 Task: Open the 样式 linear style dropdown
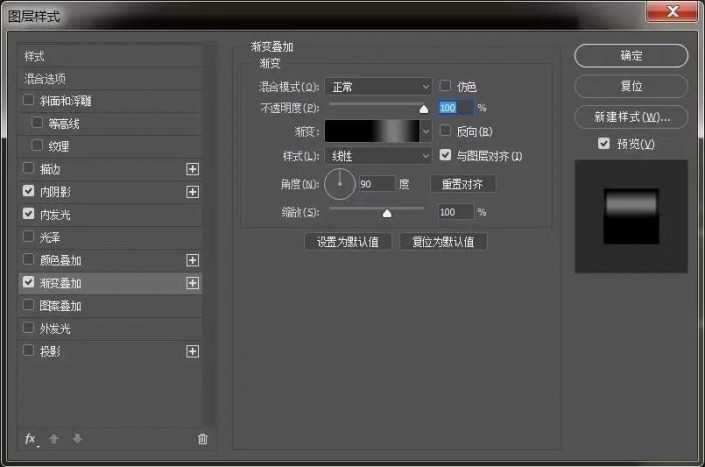click(x=379, y=156)
